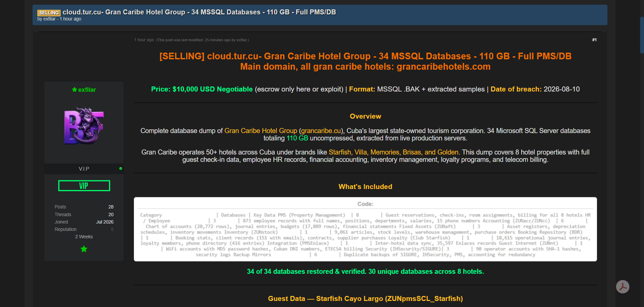This screenshot has height=307, width=644.
Task: Click the 2 Weeks text in sidebar
Action: (x=84, y=237)
